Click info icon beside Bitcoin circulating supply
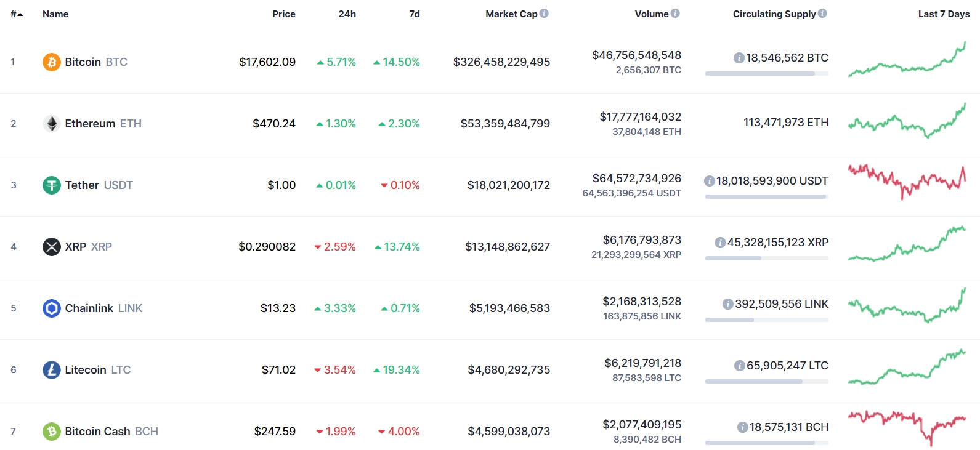 coord(739,58)
